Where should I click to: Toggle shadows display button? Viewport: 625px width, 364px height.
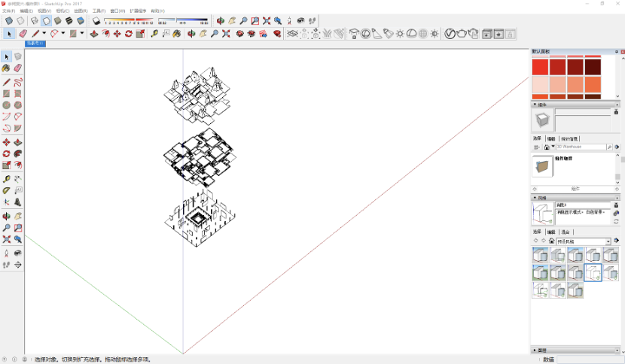coord(96,21)
